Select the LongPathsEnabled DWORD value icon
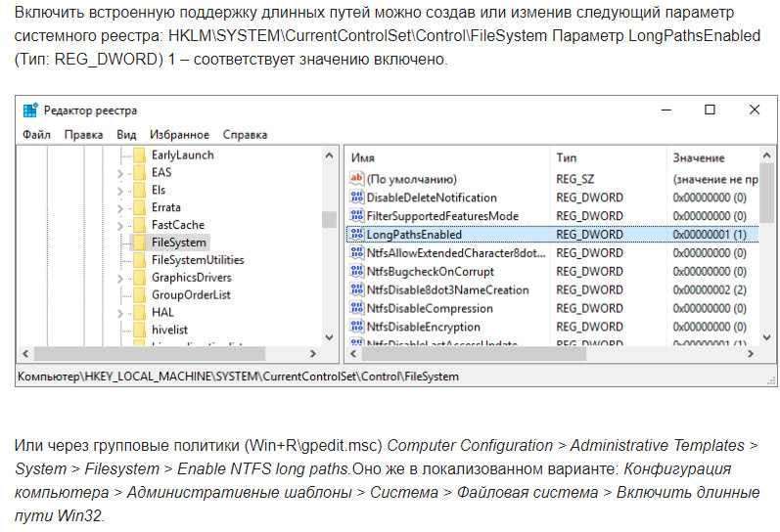This screenshot has width=780, height=532. [356, 235]
